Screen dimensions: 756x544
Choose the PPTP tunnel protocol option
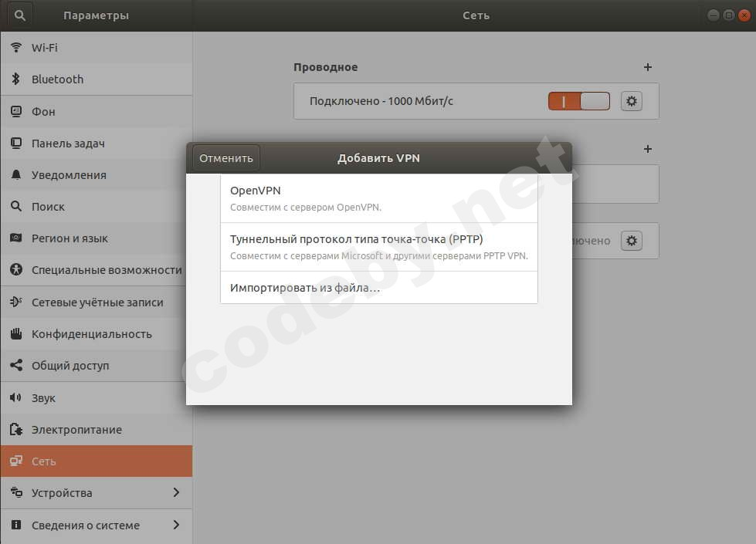click(x=379, y=247)
